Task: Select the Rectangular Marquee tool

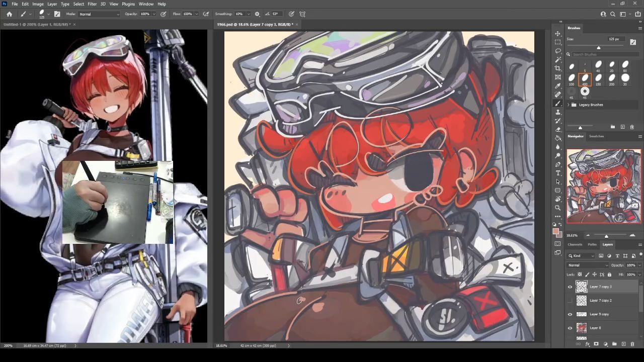Action: 557,42
